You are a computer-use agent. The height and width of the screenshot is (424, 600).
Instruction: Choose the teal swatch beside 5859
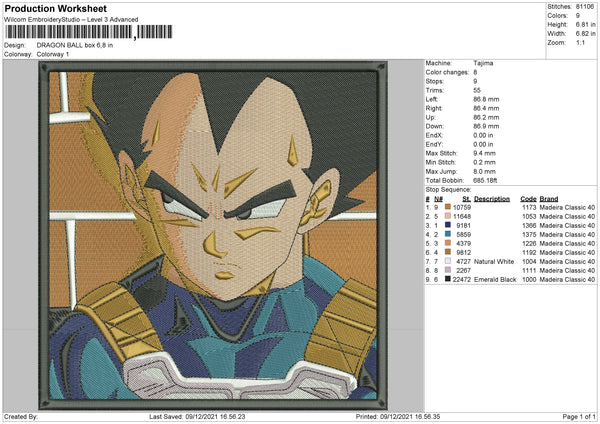point(447,234)
